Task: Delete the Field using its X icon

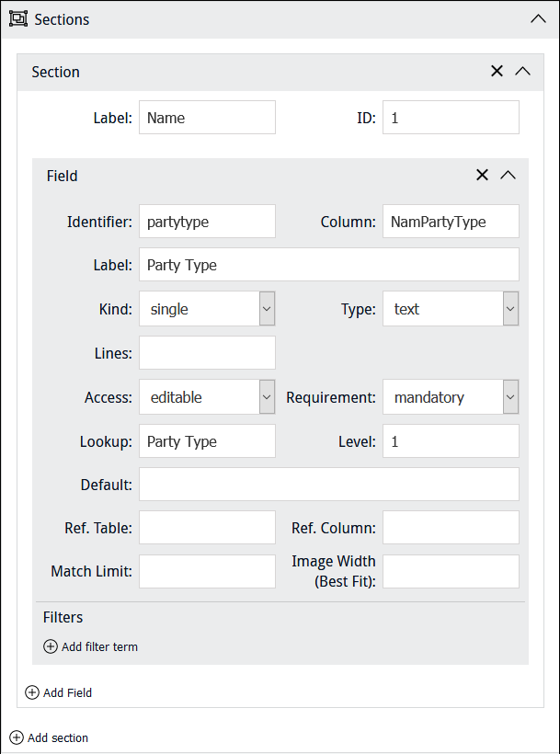Action: pos(482,176)
